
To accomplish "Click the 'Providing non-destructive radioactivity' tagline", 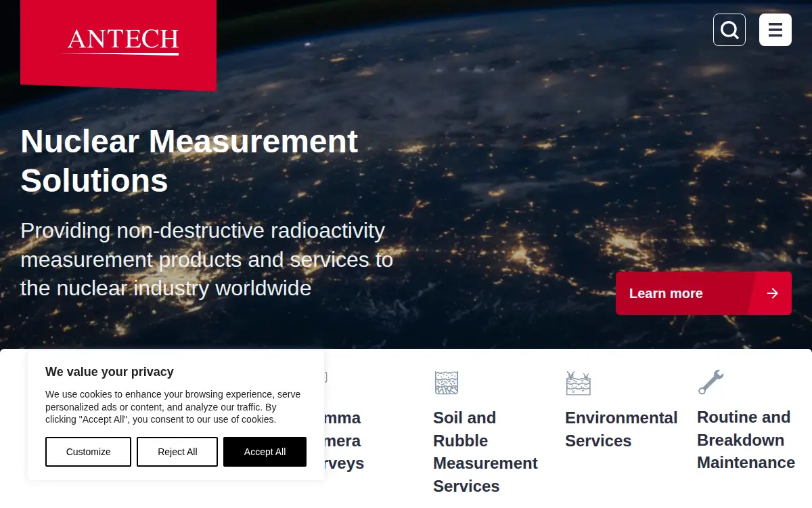I will 206,259.
